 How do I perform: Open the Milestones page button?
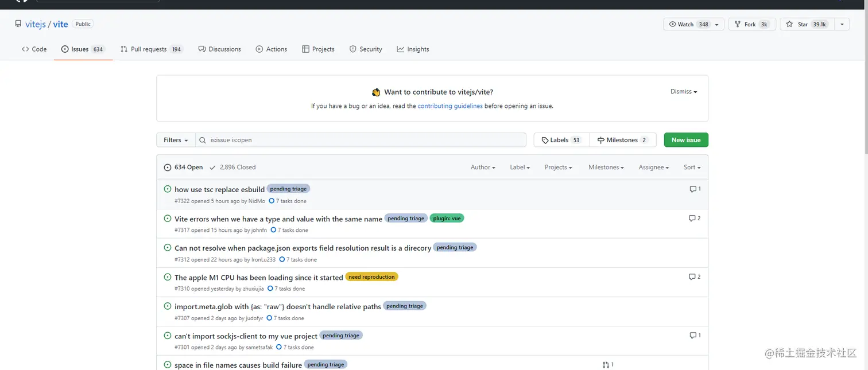point(622,140)
